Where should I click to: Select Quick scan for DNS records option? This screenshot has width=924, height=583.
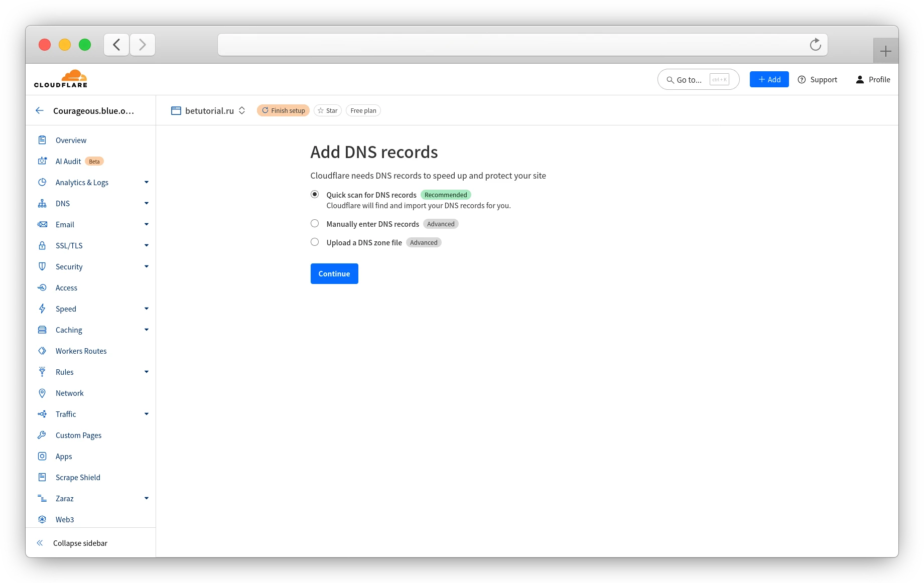click(x=314, y=194)
